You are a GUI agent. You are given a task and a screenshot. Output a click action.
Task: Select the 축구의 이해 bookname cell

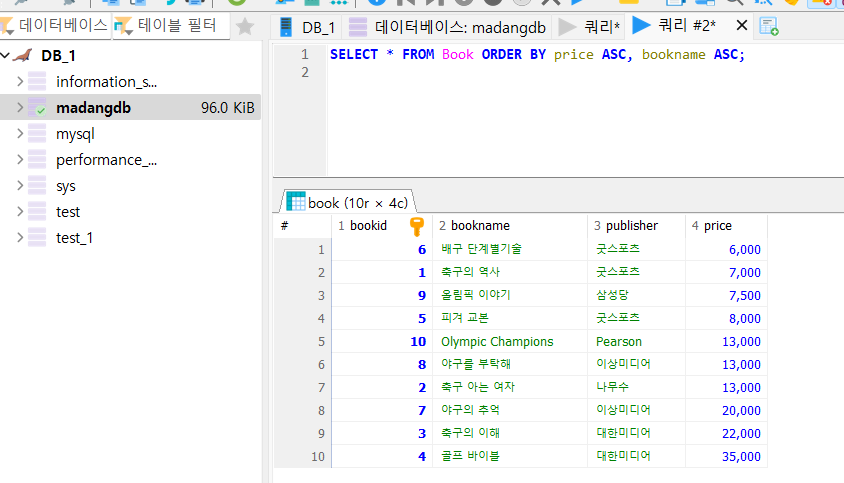(x=510, y=433)
